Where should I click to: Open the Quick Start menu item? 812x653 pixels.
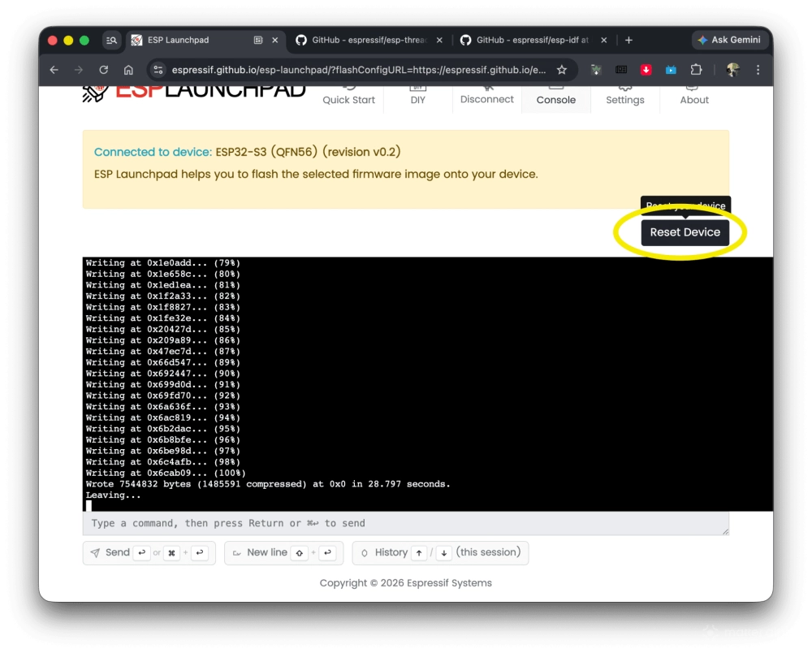348,99
